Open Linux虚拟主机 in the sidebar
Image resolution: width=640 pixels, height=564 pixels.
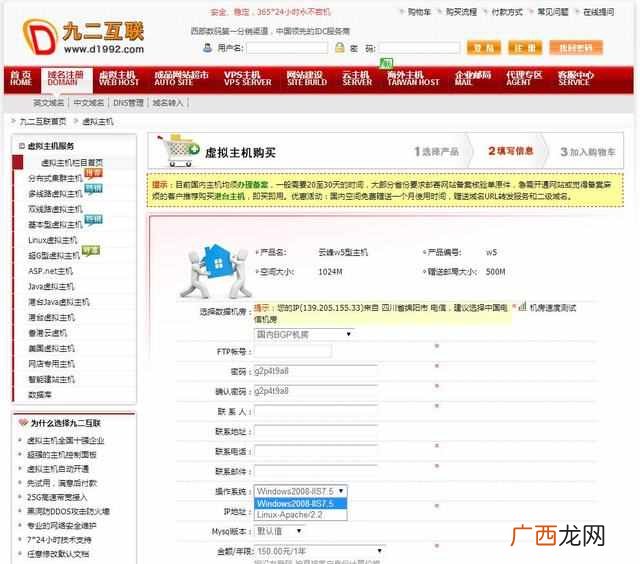(52, 240)
